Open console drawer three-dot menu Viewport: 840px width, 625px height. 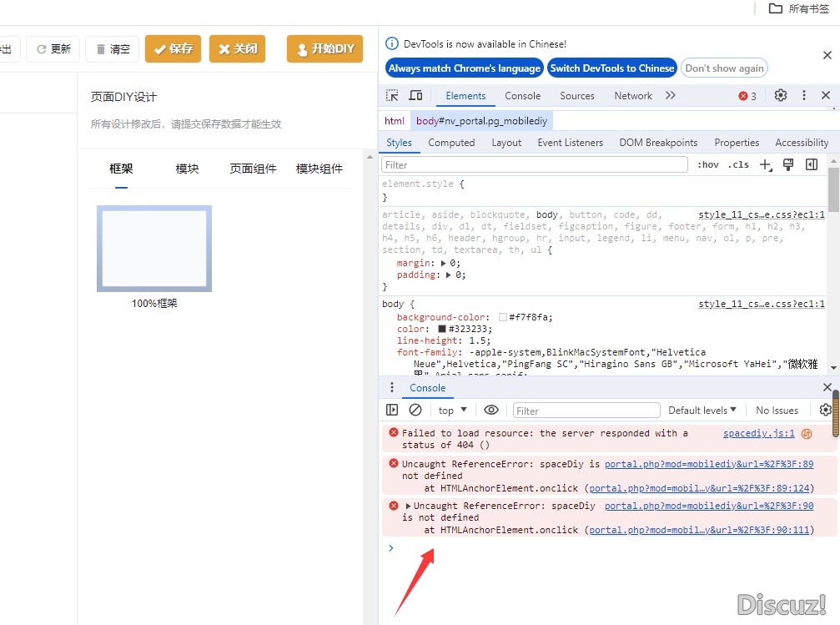[391, 387]
